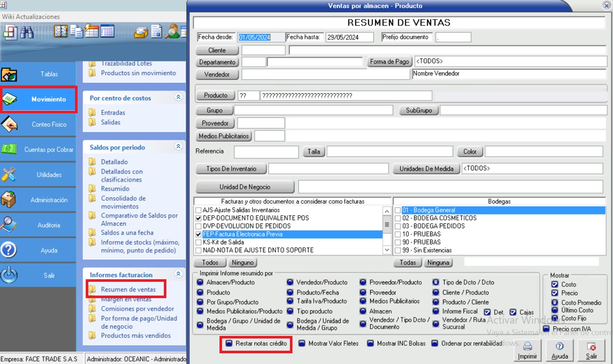Open the address book toolbar icon

pyautogui.click(x=61, y=32)
